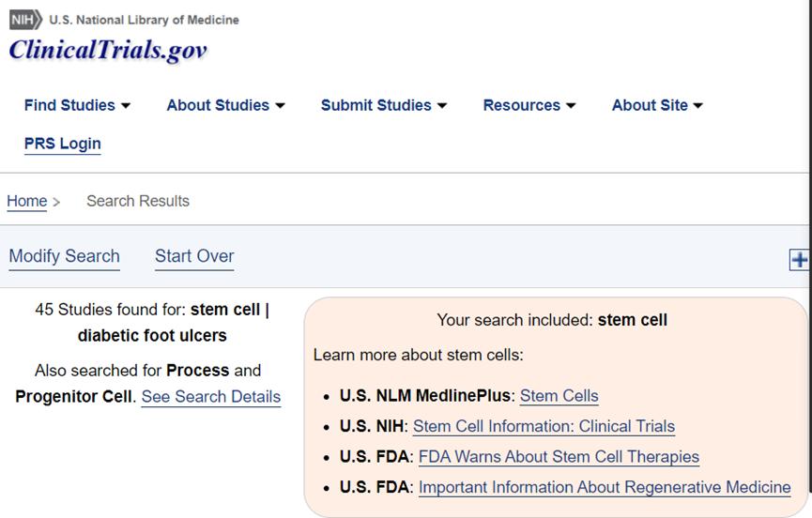Open Important Information About Regenerative Medicine link
812x518 pixels.
coord(605,487)
